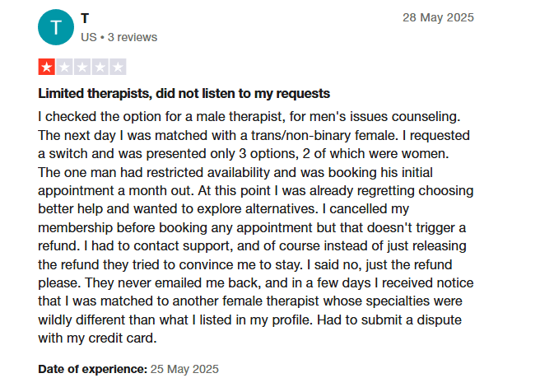Select the fifth grey rating star

(x=118, y=68)
